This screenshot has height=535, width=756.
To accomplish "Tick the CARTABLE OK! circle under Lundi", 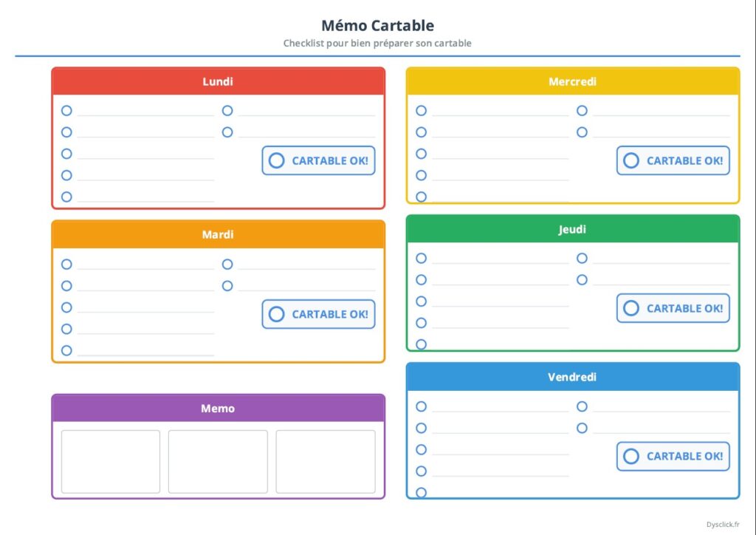I will (x=276, y=160).
